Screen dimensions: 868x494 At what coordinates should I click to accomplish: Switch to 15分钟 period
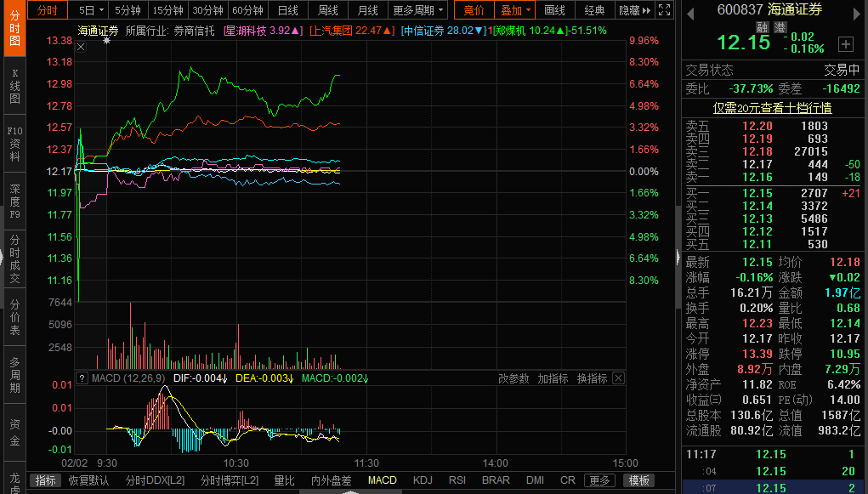(x=167, y=10)
